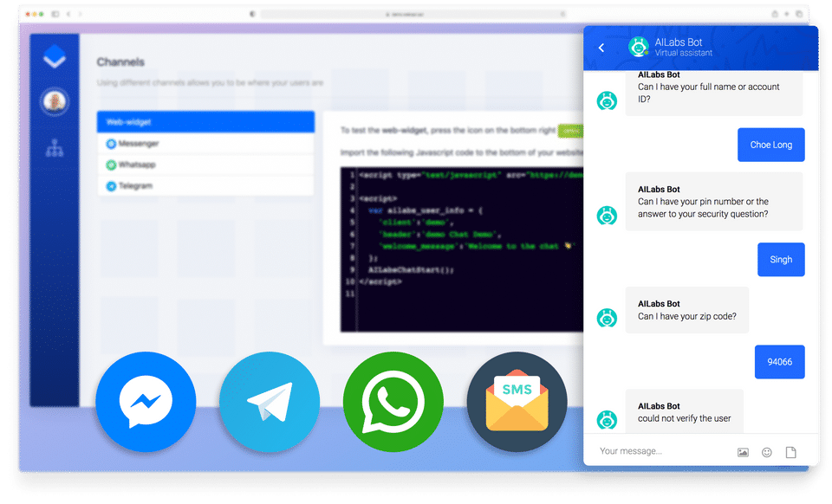Open the flow hierarchy icon in sidebar
Screen dimensions: 832x504
pyautogui.click(x=55, y=148)
